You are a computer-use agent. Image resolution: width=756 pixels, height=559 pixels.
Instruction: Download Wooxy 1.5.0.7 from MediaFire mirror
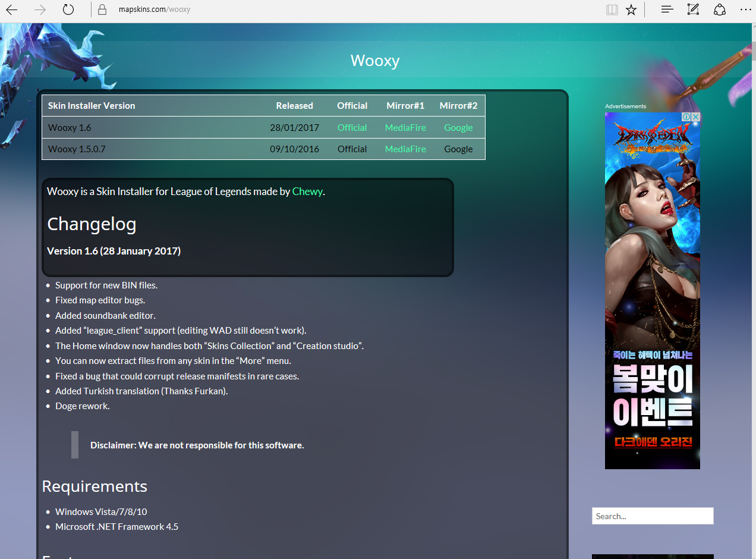(405, 149)
